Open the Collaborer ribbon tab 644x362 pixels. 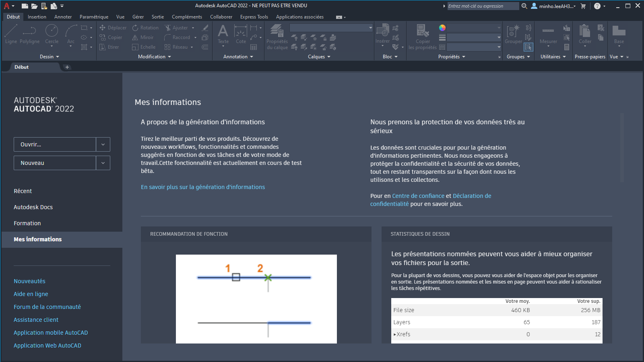coord(221,17)
